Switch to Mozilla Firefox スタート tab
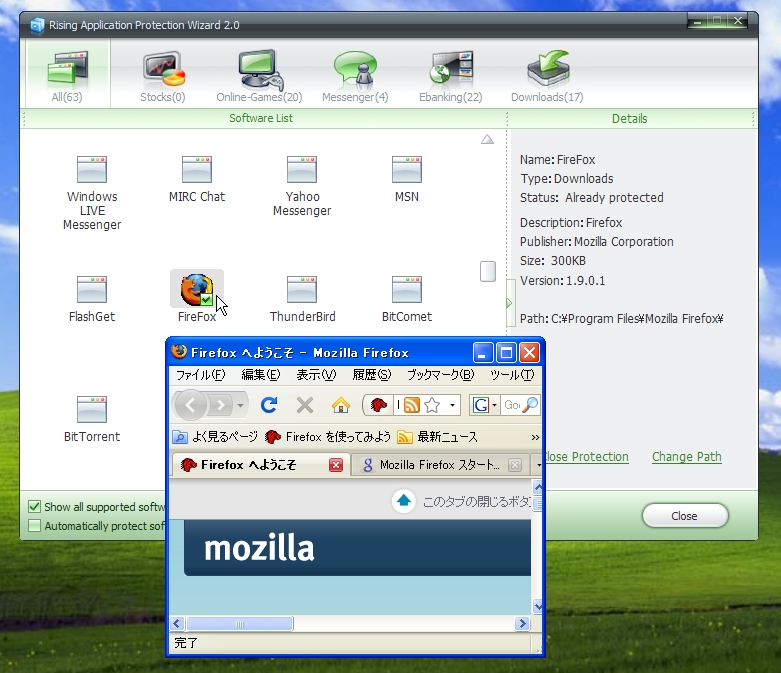 438,465
